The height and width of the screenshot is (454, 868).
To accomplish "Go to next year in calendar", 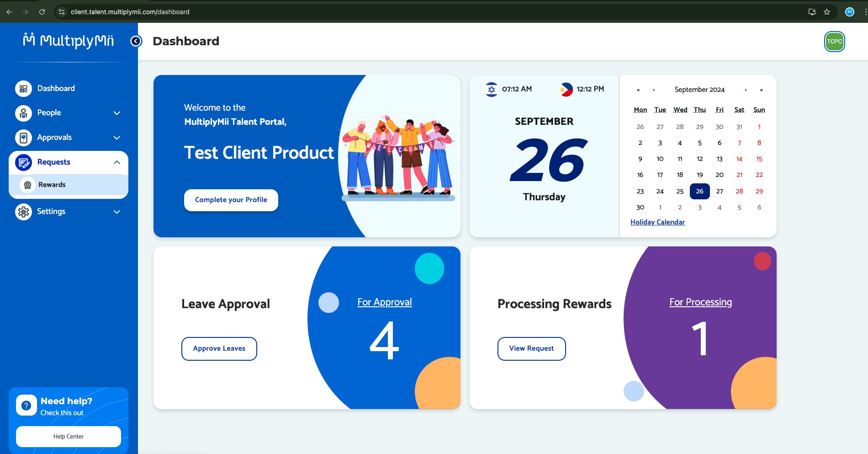I will [x=761, y=90].
